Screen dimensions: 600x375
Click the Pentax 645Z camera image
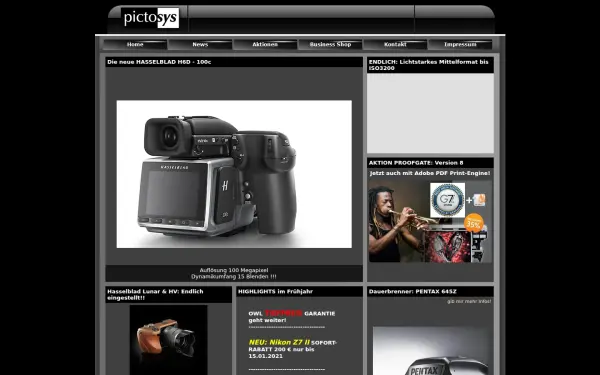coord(430,351)
